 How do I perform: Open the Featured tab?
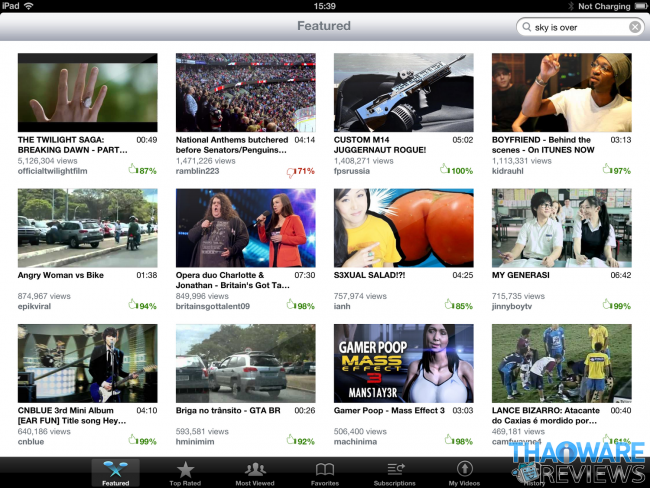click(116, 473)
